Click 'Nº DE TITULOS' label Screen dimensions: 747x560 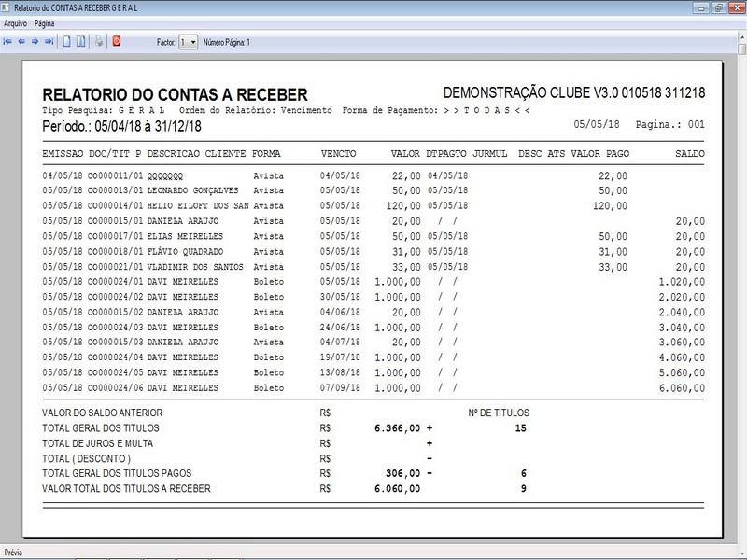click(499, 413)
